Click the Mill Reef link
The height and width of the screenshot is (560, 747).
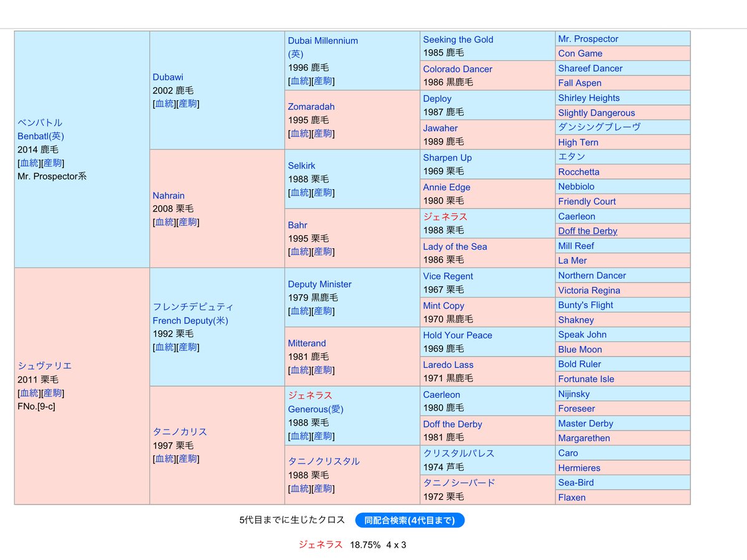tap(576, 246)
